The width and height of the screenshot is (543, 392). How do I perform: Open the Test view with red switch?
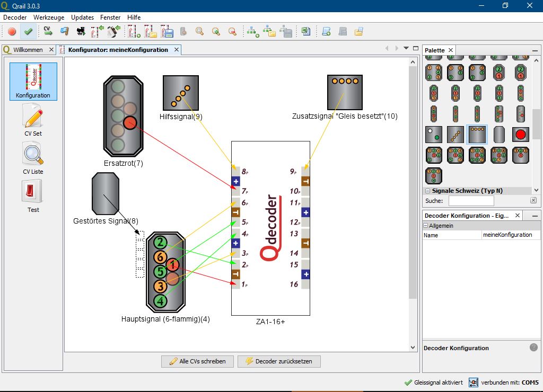(x=33, y=197)
